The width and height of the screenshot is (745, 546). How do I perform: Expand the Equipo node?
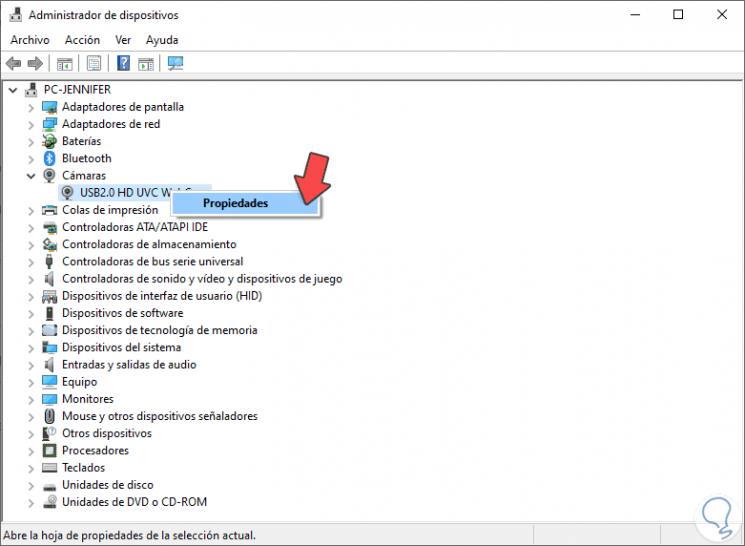point(31,383)
